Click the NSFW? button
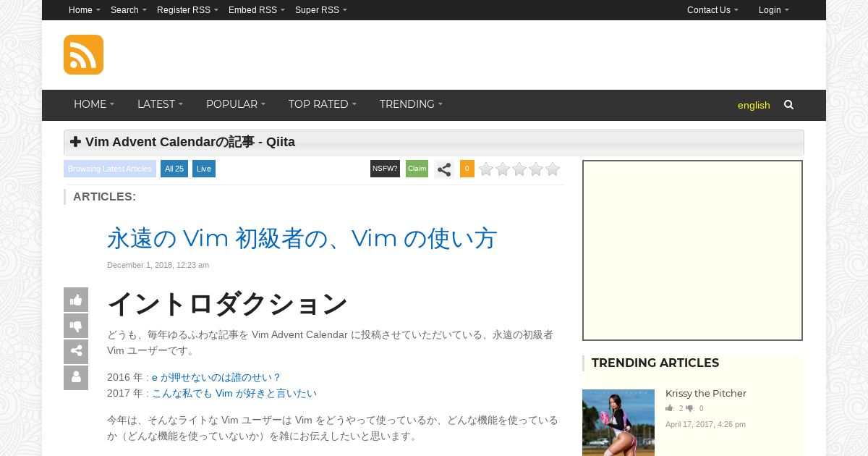This screenshot has height=456, width=868. (385, 169)
